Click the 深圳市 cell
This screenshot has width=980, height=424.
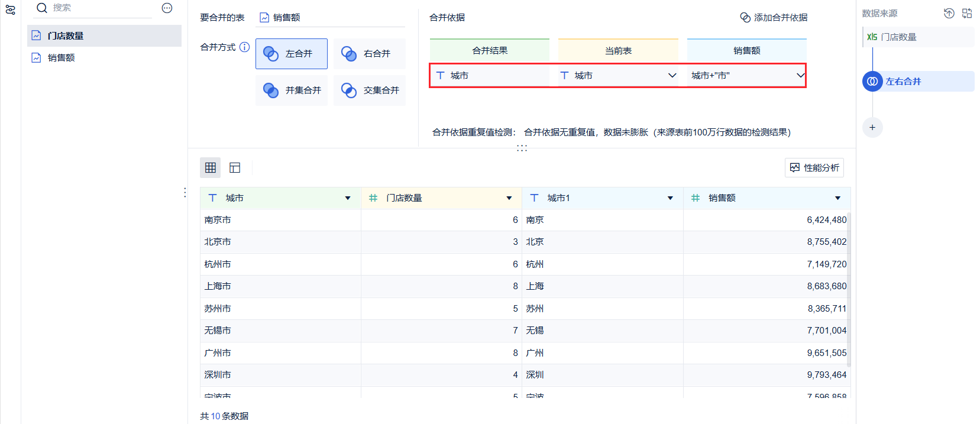(x=280, y=375)
